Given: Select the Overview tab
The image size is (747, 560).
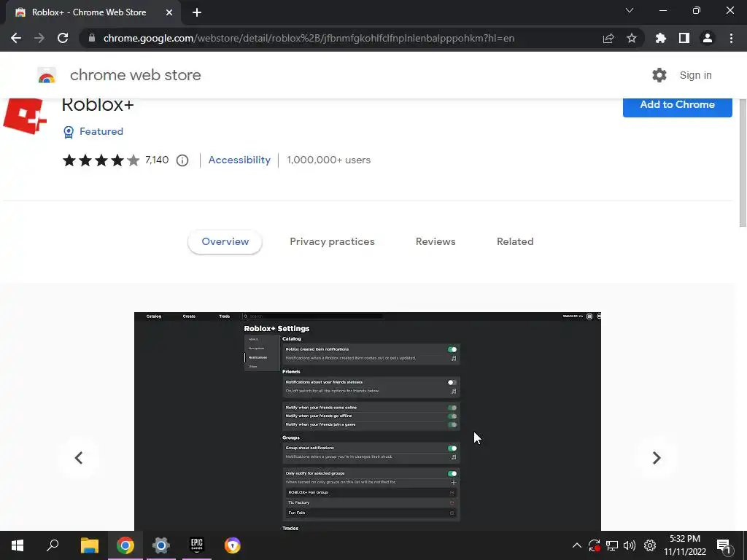Looking at the screenshot, I should pyautogui.click(x=225, y=242).
